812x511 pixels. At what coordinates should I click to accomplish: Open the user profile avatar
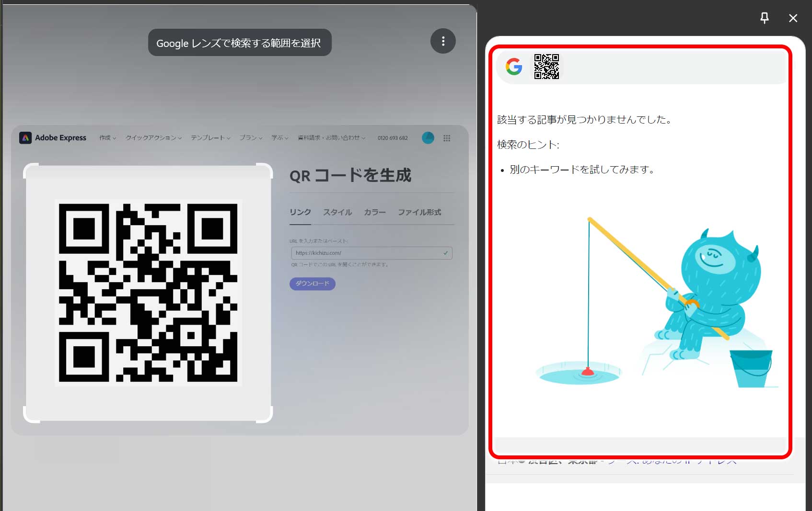coord(428,138)
